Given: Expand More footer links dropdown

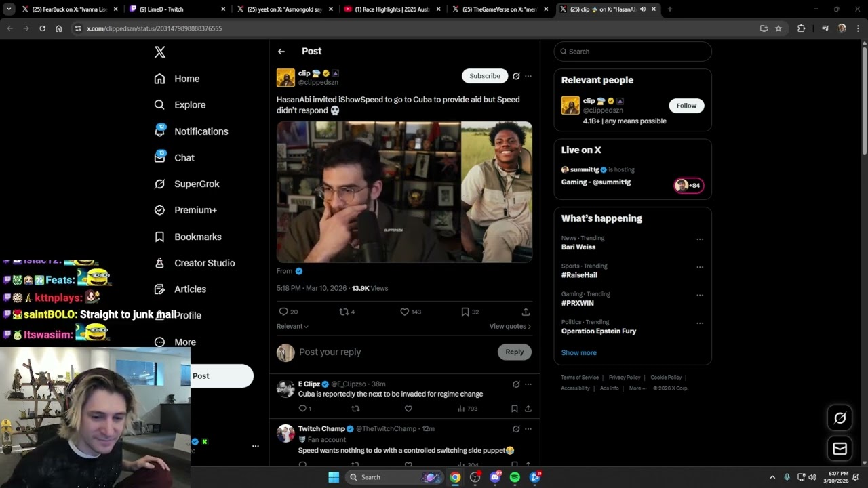Looking at the screenshot, I should pyautogui.click(x=637, y=388).
